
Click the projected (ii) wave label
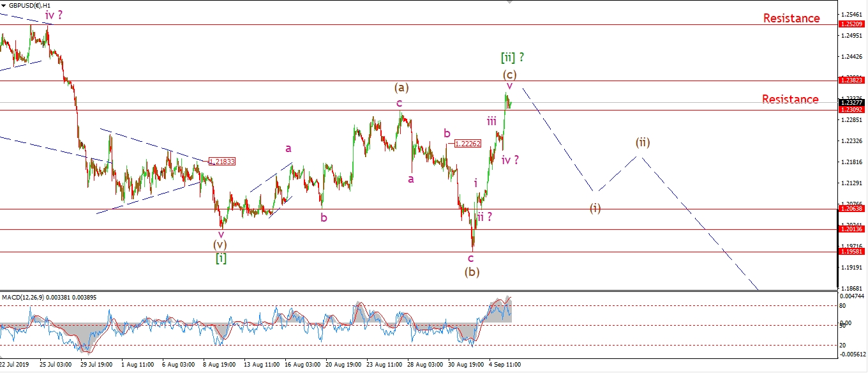tap(642, 142)
